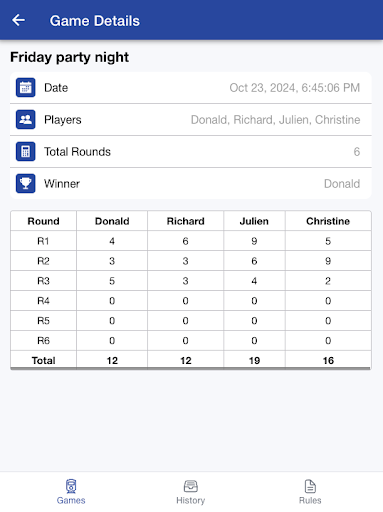Click the Friday party night title
This screenshot has height=512, width=383.
click(x=69, y=57)
